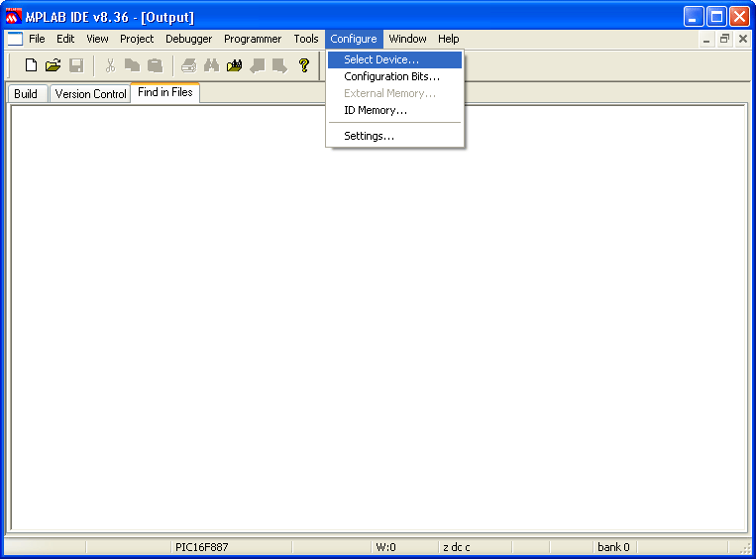This screenshot has width=756, height=559.
Task: Switch to the Build tab
Action: [x=26, y=93]
